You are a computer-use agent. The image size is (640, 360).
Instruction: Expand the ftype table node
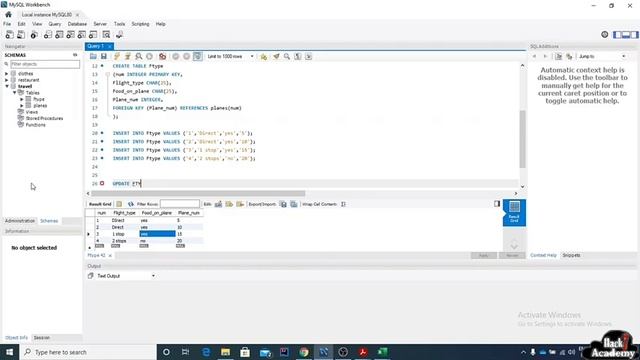[22, 99]
